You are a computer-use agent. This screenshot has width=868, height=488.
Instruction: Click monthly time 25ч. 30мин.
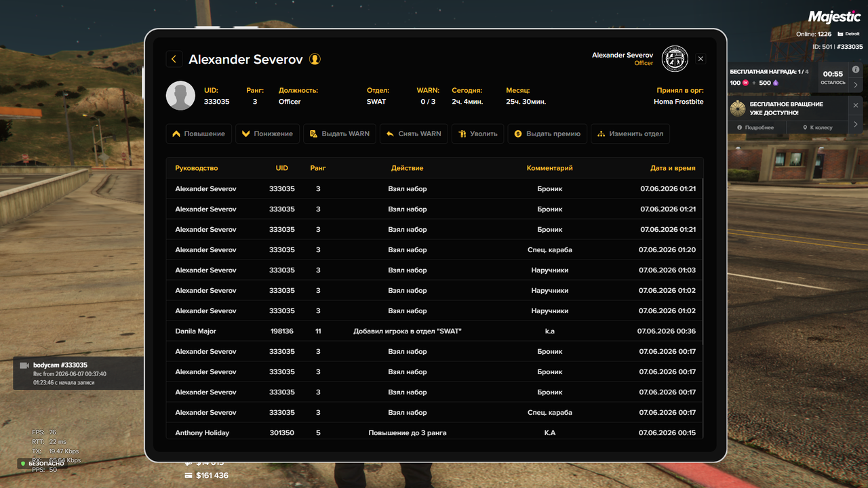point(526,102)
